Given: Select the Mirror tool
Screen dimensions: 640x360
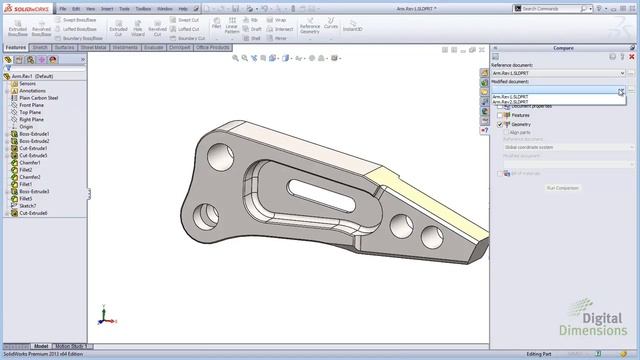Looking at the screenshot, I should (276, 38).
